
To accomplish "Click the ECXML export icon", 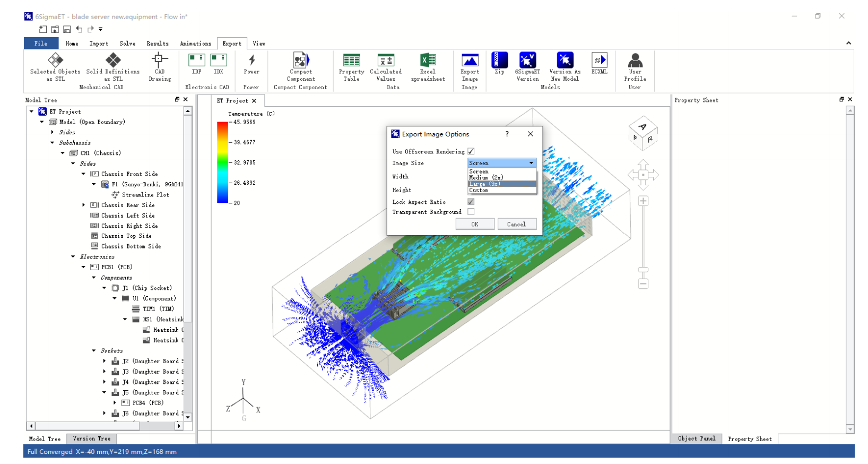I will [x=599, y=61].
